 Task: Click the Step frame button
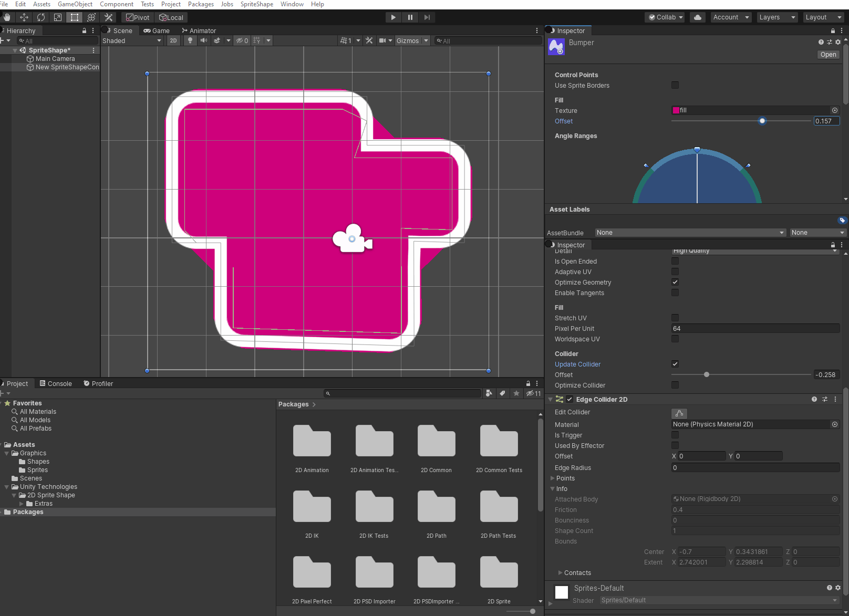[427, 17]
